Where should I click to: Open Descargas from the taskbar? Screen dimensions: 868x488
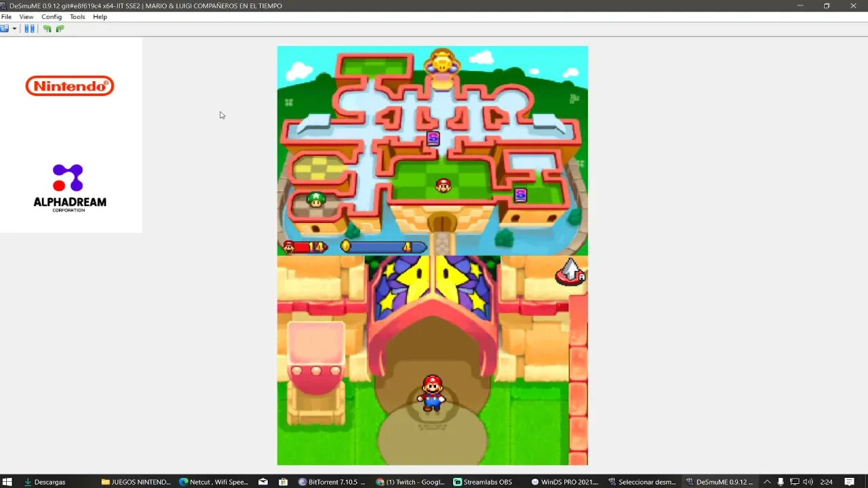click(x=45, y=482)
